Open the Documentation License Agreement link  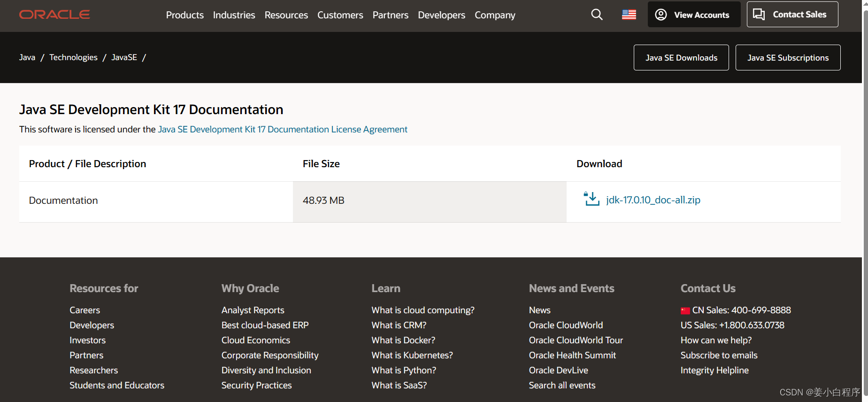click(x=283, y=129)
